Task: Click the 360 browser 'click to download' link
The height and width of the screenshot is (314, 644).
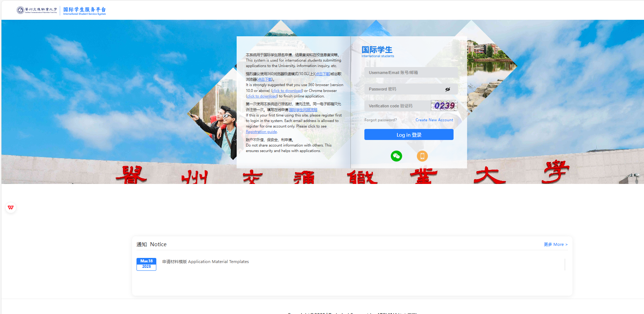Action: (287, 91)
